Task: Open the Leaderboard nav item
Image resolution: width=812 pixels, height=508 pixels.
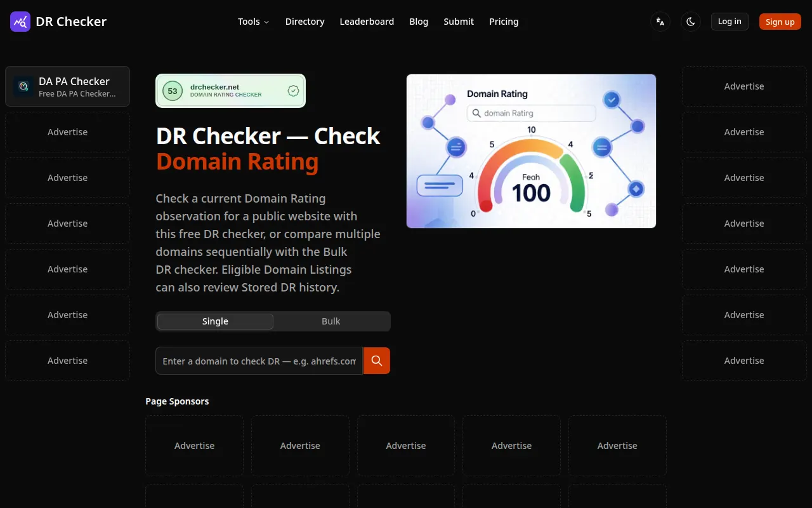Action: tap(367, 22)
